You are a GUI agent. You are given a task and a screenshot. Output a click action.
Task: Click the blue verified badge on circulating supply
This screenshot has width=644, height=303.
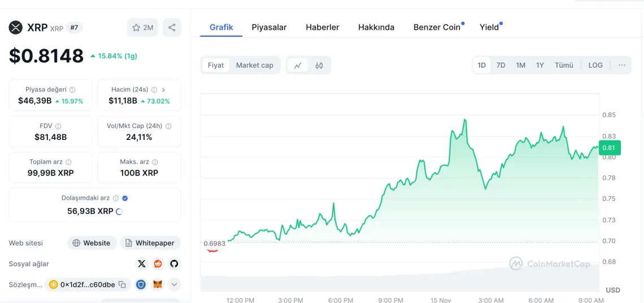125,198
